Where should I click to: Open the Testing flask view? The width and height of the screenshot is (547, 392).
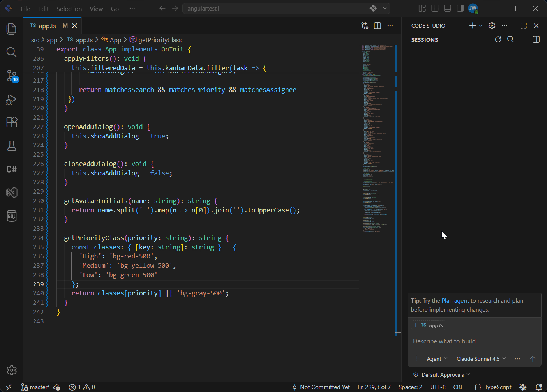tap(12, 146)
